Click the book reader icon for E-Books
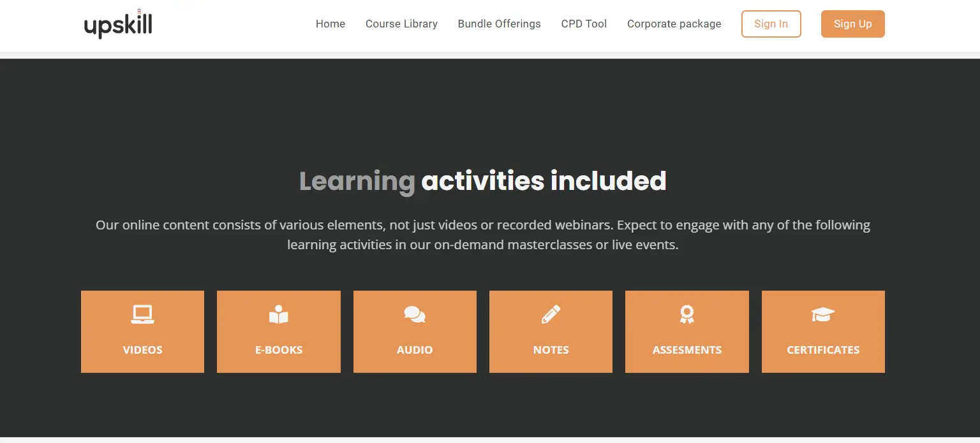The width and height of the screenshot is (980, 443). click(278, 314)
